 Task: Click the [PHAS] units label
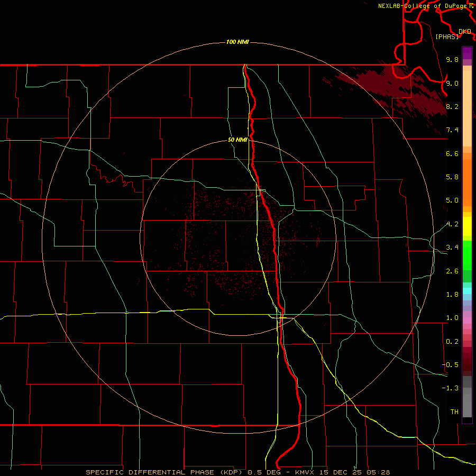coord(447,36)
